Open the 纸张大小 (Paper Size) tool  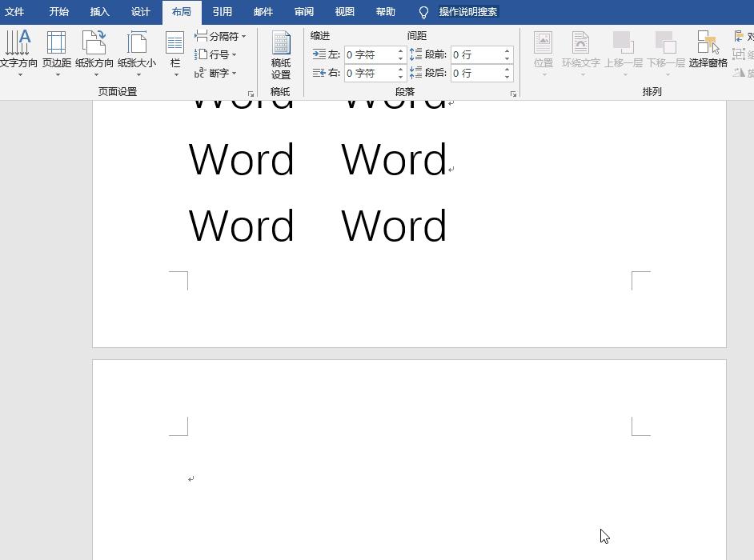coord(136,48)
